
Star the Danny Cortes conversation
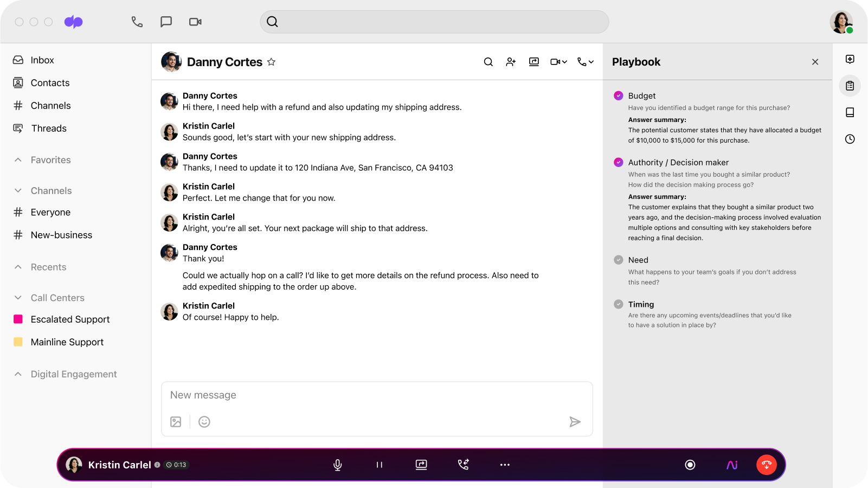pyautogui.click(x=271, y=62)
